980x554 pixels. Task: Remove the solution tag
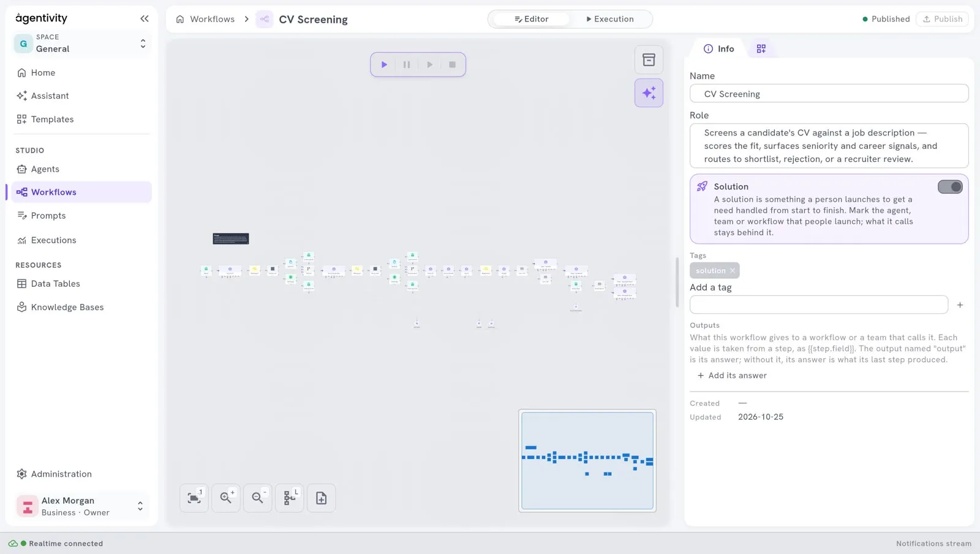coord(732,270)
